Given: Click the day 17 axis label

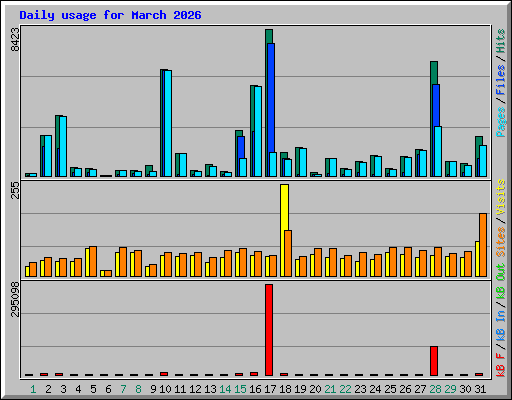Looking at the screenshot, I should [x=270, y=389].
